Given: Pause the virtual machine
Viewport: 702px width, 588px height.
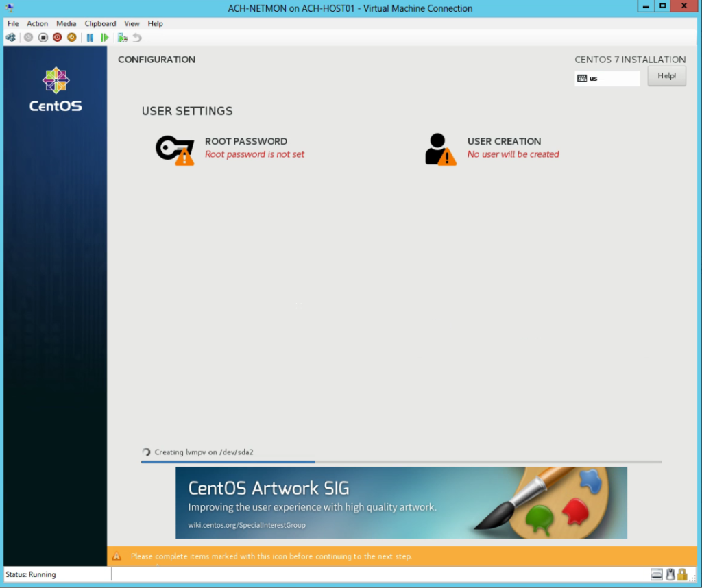Looking at the screenshot, I should [x=90, y=38].
